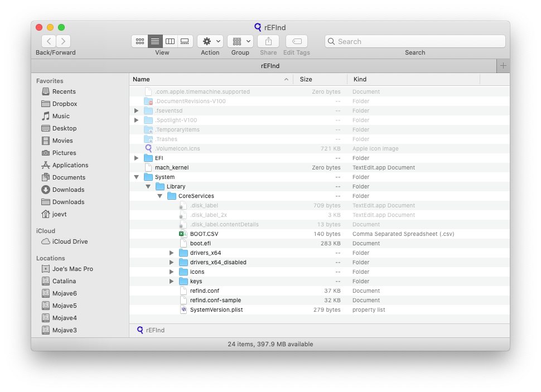Screen dimensions: 541x392
Task: Expand the drivers_x64 folder
Action: point(171,253)
